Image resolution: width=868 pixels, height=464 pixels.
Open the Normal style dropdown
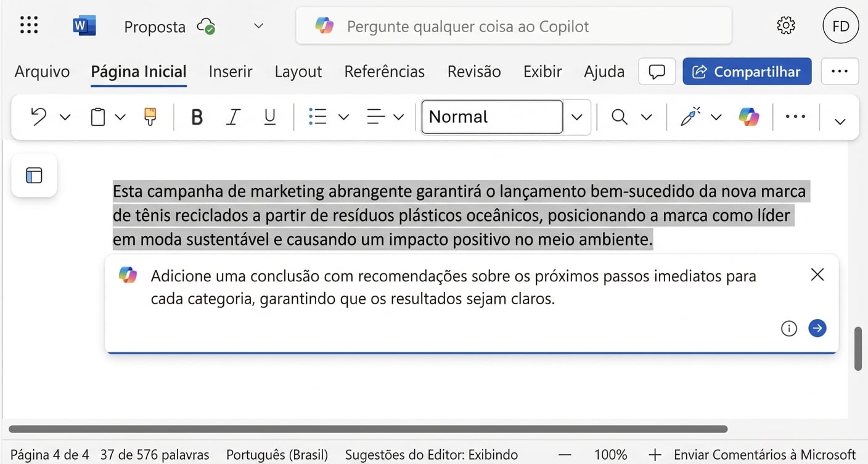[x=576, y=117]
